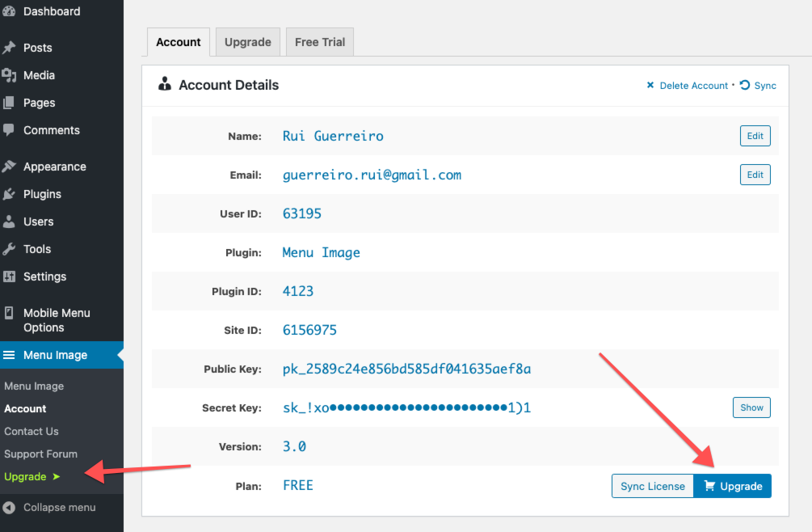Open Support Forum in the submenu
This screenshot has height=532, width=812.
[40, 454]
